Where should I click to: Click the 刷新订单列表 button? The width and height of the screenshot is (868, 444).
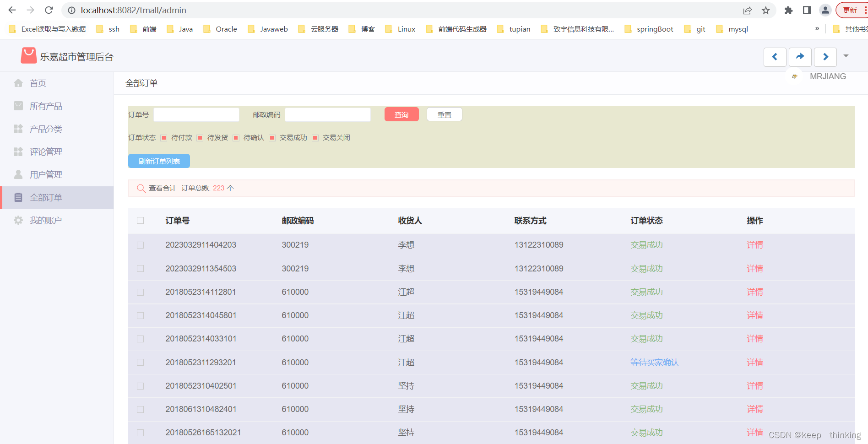coord(159,161)
